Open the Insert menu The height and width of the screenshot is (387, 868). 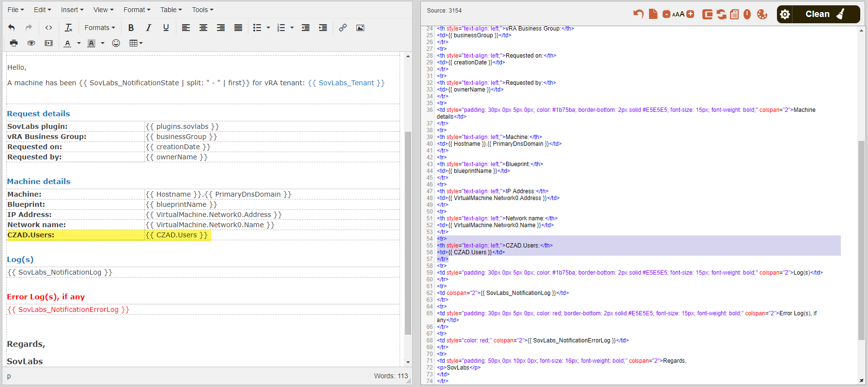point(72,10)
